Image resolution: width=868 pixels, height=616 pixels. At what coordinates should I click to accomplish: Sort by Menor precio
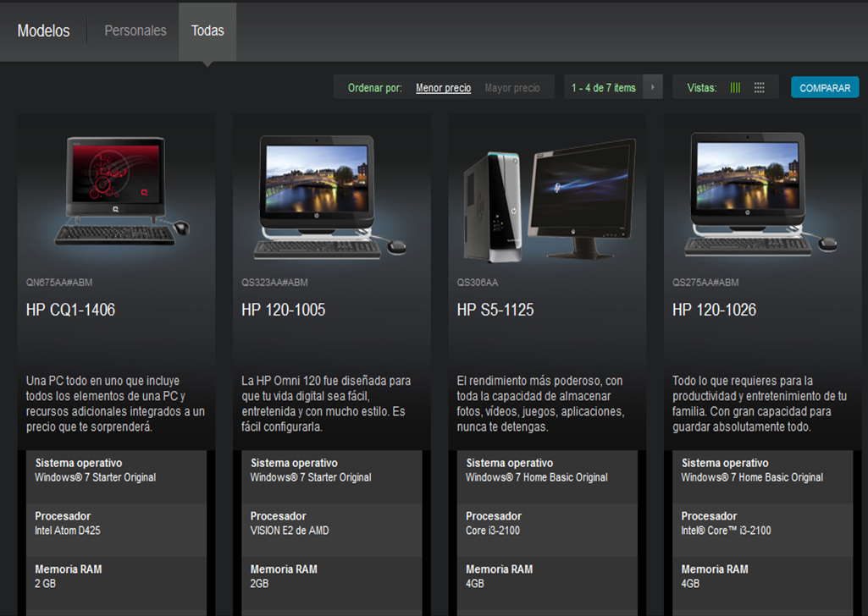[443, 88]
